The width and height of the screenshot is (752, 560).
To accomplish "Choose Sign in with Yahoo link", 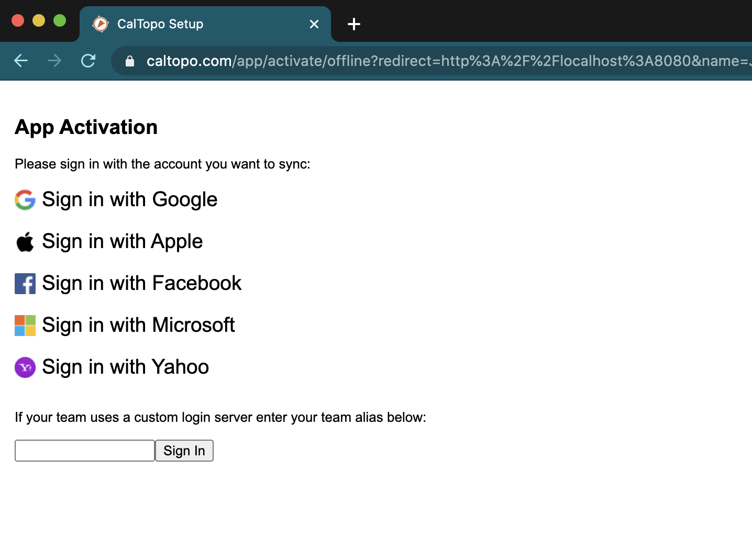I will point(125,367).
